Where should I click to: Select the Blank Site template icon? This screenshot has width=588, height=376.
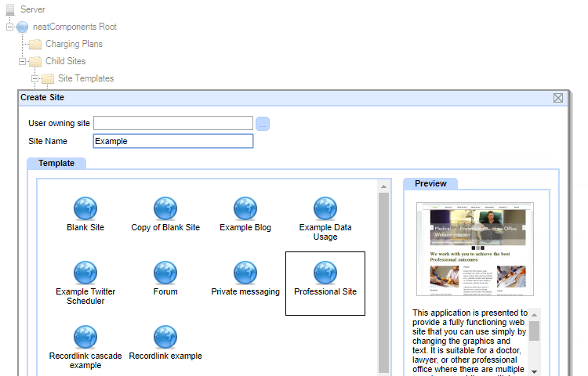85,208
